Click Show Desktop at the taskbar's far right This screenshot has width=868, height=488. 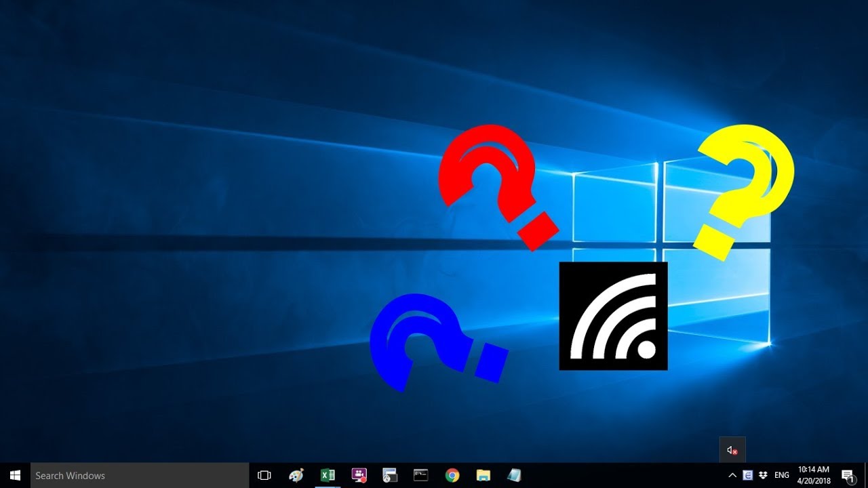pyautogui.click(x=866, y=475)
